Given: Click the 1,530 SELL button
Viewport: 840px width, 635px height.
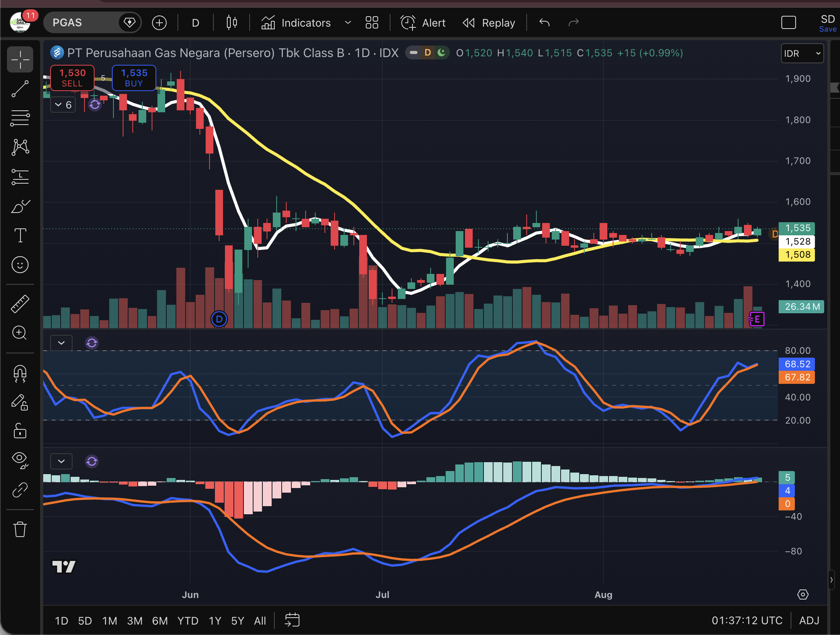Looking at the screenshot, I should point(72,78).
